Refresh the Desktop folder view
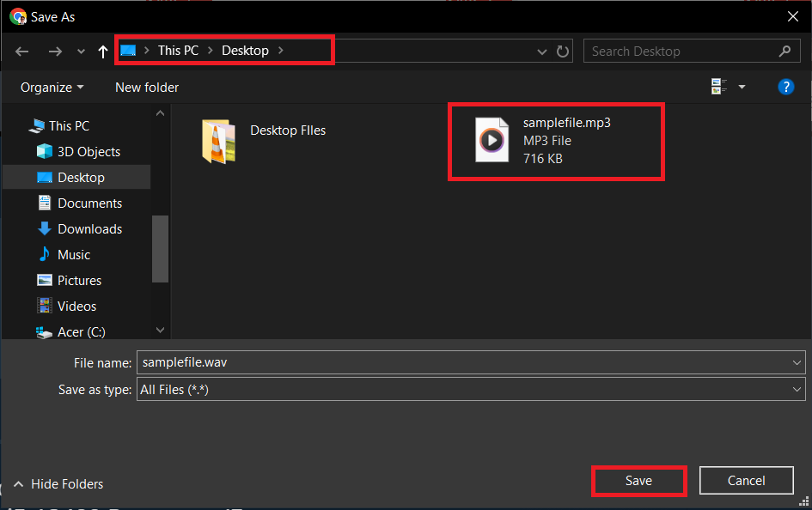Screen dimensions: 812x510 tap(563, 51)
